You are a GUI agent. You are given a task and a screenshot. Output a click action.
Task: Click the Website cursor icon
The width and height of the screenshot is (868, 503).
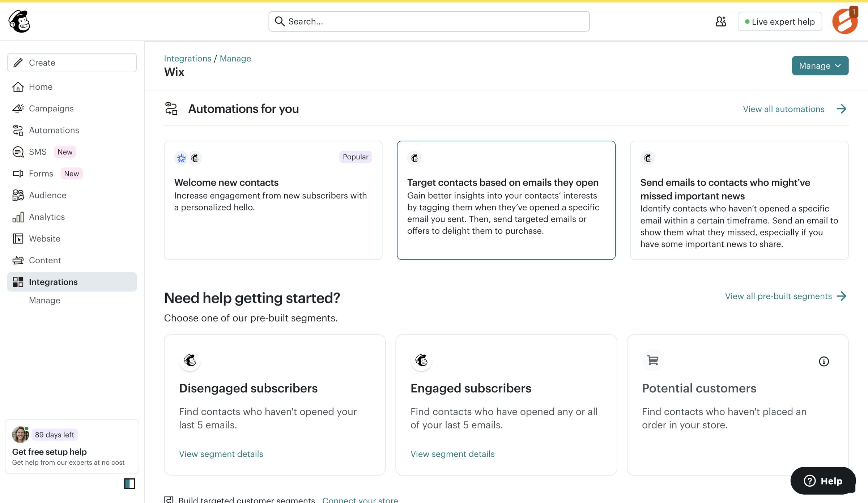[18, 239]
